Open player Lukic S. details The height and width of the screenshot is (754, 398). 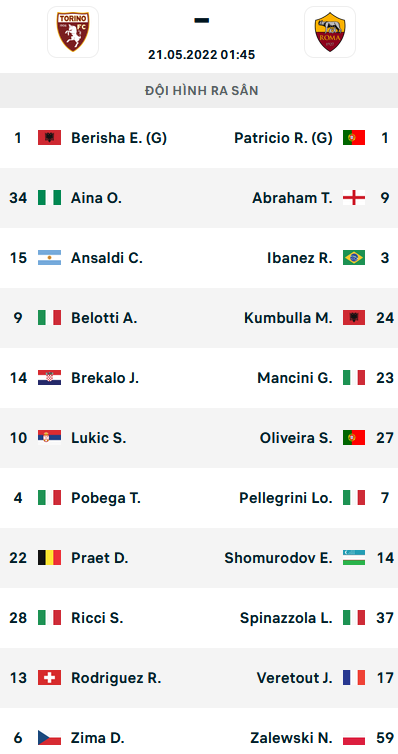[99, 438]
